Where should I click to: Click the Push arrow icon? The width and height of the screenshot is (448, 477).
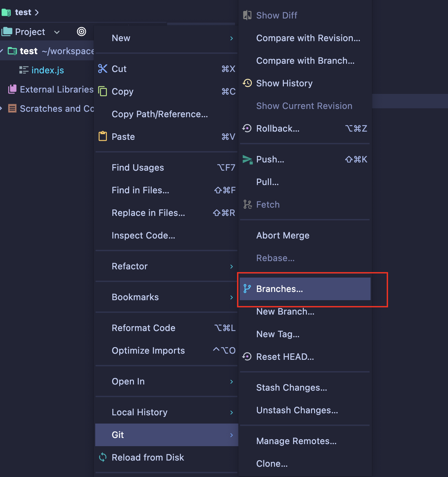(x=247, y=159)
